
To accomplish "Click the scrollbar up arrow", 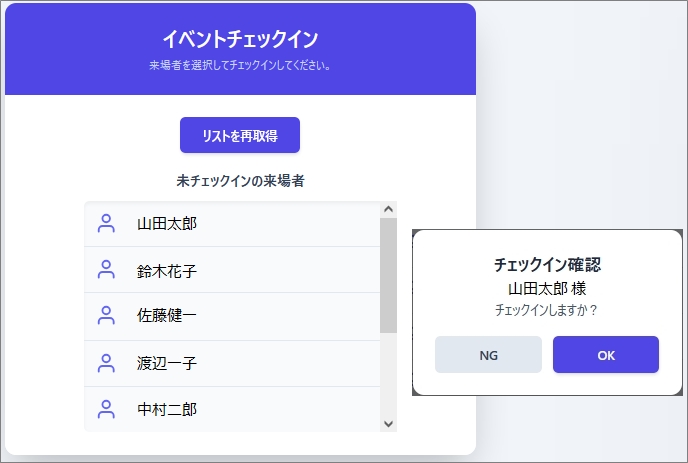I will pos(388,209).
